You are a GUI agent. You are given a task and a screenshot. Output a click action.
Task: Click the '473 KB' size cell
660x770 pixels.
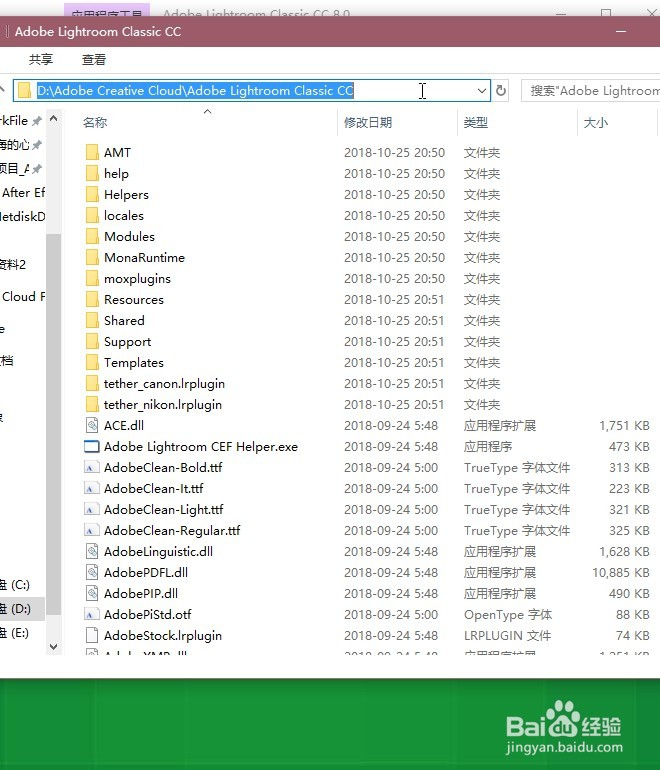click(x=629, y=446)
